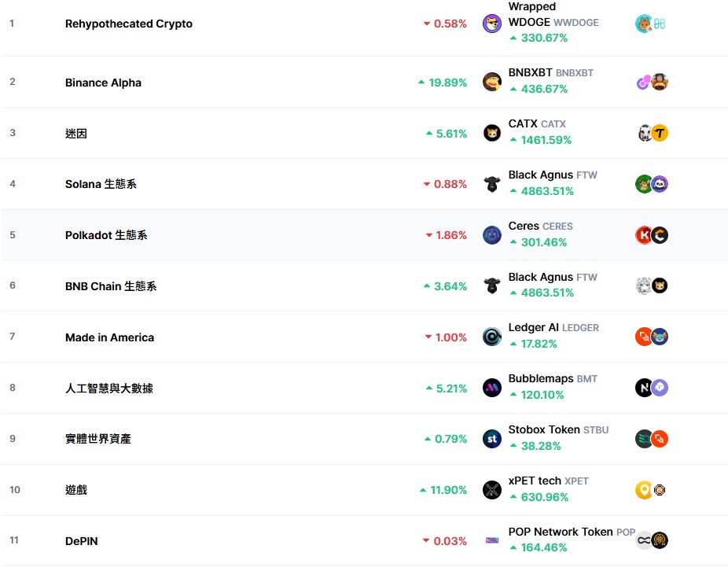Click the CATX cat logo icon

491,134
